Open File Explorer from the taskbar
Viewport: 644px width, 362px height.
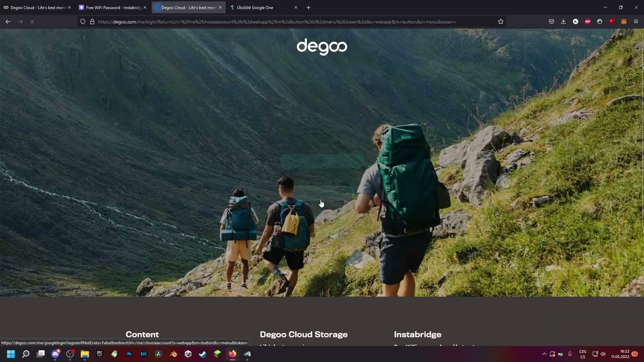[85, 354]
